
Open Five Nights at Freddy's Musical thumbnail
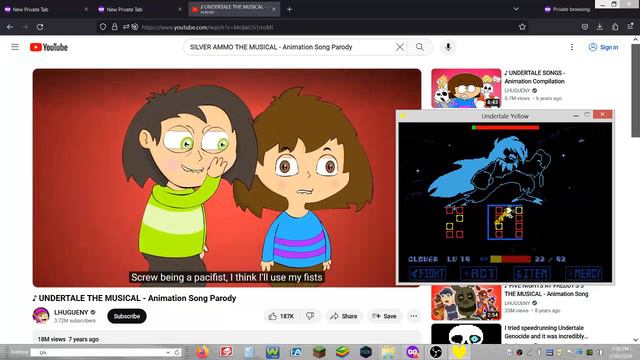tap(466, 302)
